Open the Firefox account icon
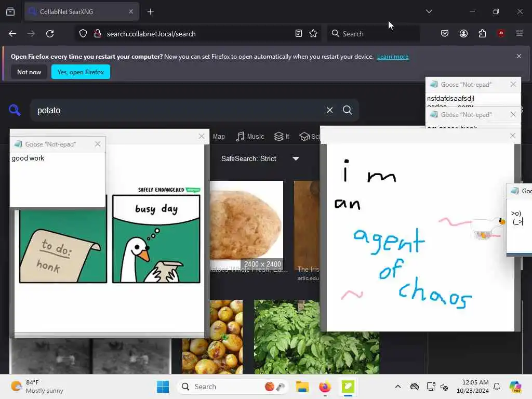This screenshot has width=532, height=399. tap(463, 33)
